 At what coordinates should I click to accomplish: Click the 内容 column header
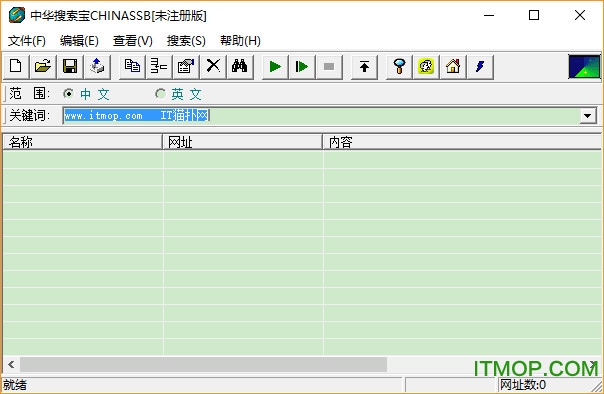point(462,142)
